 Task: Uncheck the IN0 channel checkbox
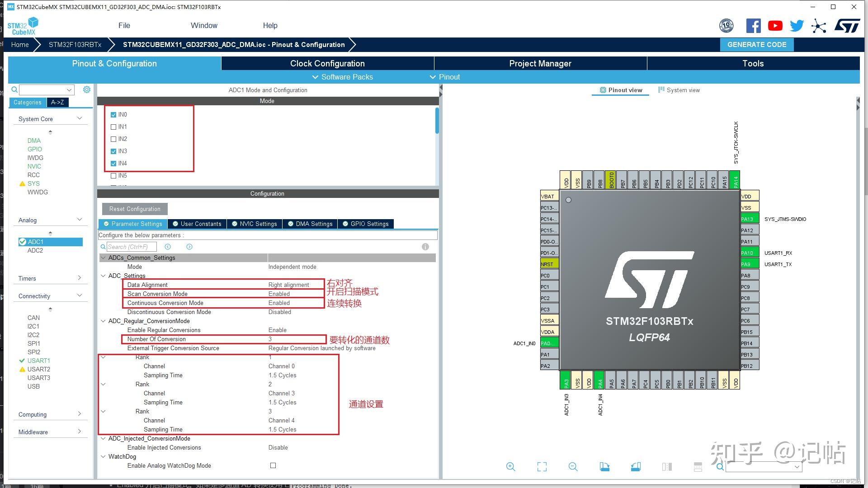click(113, 115)
